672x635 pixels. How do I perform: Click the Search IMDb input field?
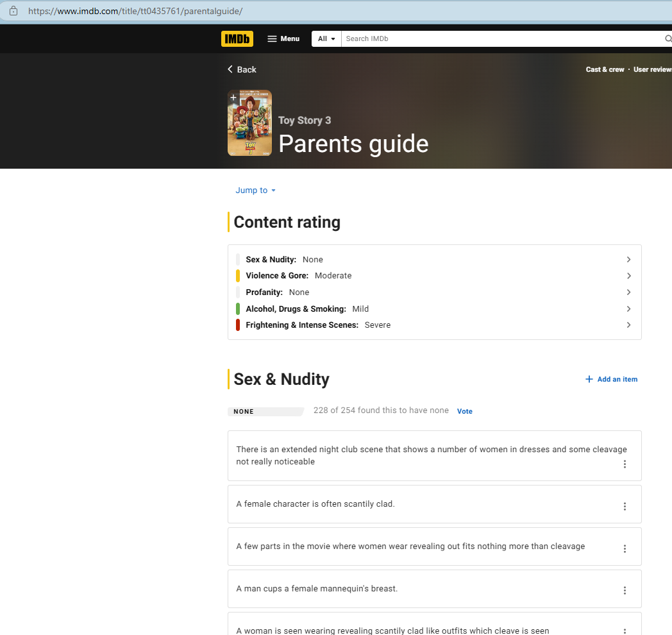tap(500, 39)
